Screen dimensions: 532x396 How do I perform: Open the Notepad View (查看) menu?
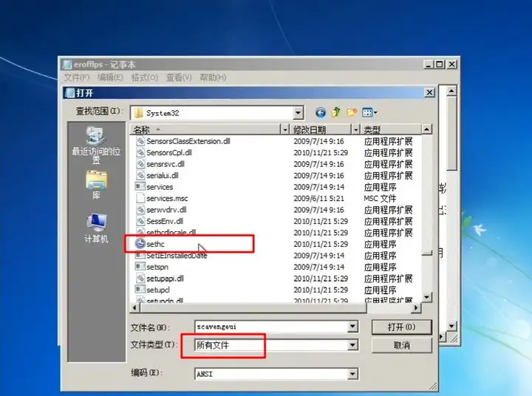point(179,78)
